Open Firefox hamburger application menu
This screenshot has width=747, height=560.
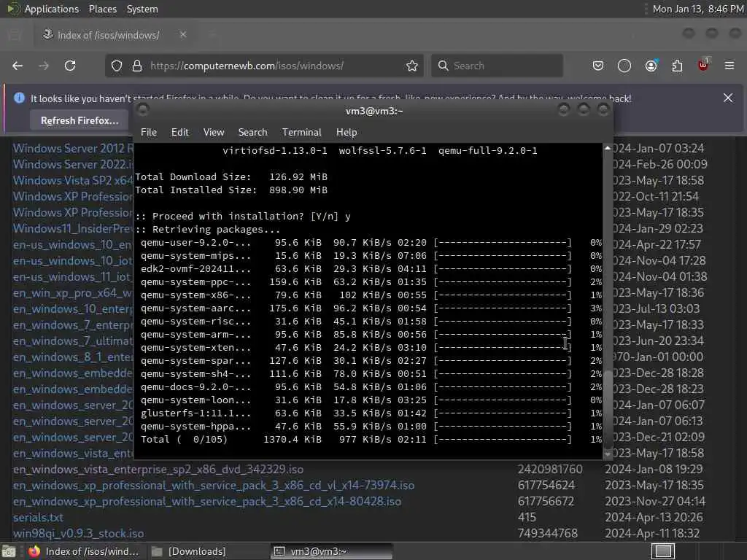pos(729,66)
